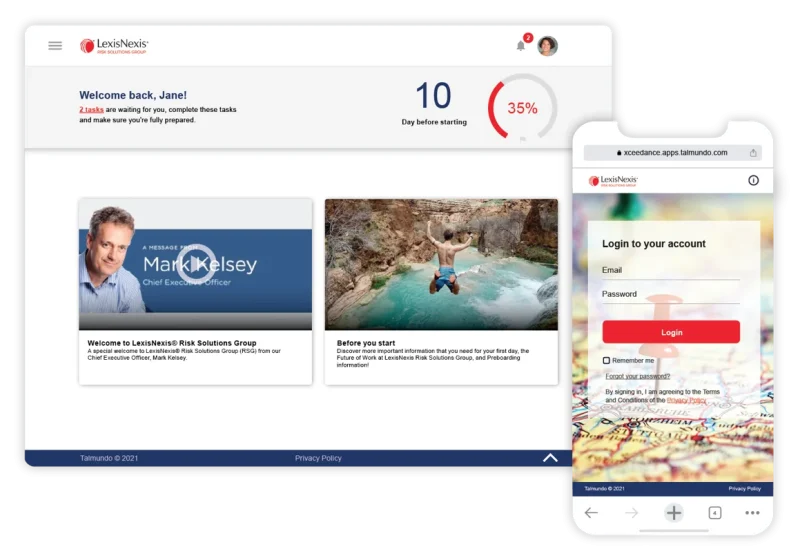Screen dimensions: 800x558
Task: Click the scroll-to-top chevron in footer
Action: click(x=550, y=458)
